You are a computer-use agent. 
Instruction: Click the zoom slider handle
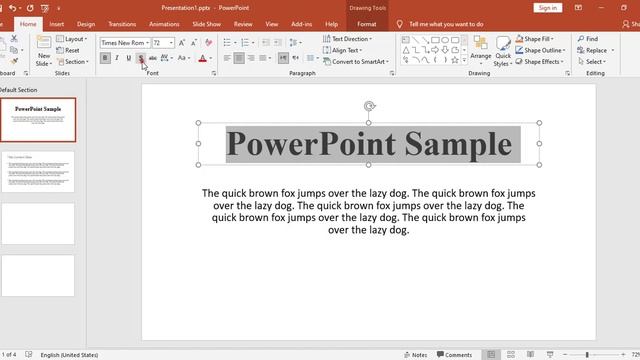coord(587,354)
